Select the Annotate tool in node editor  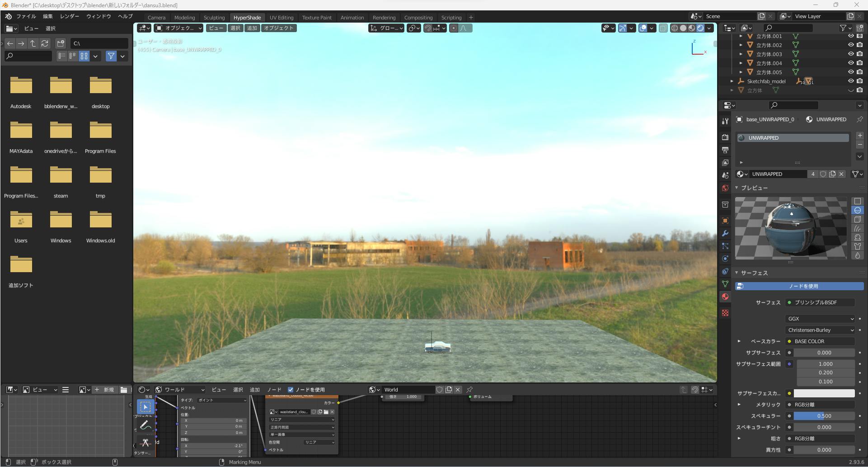(145, 425)
